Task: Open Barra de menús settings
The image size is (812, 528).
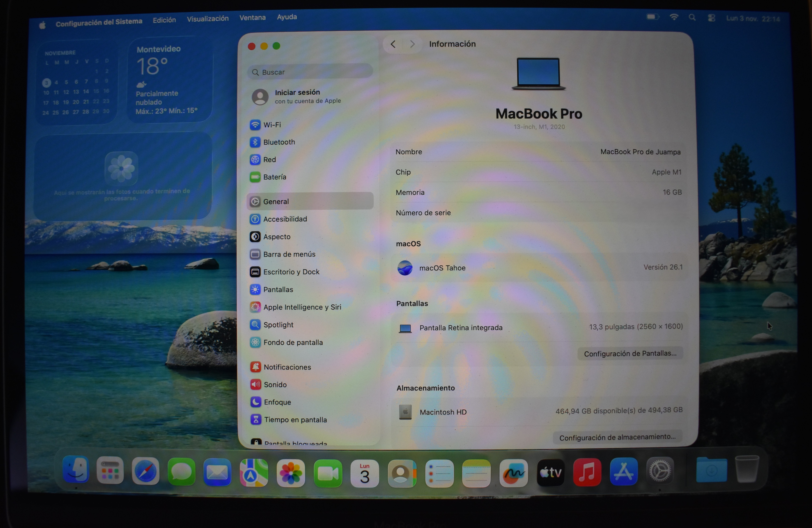Action: coord(310,254)
